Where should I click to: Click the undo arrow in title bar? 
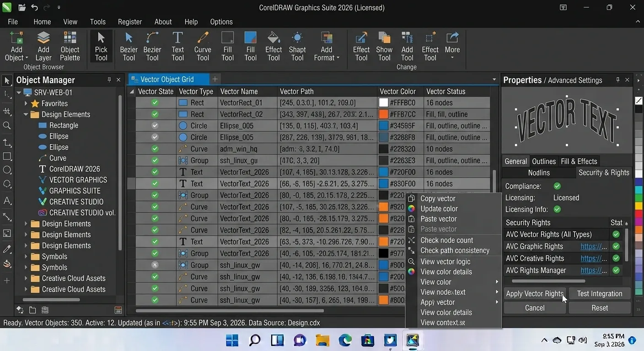point(35,7)
